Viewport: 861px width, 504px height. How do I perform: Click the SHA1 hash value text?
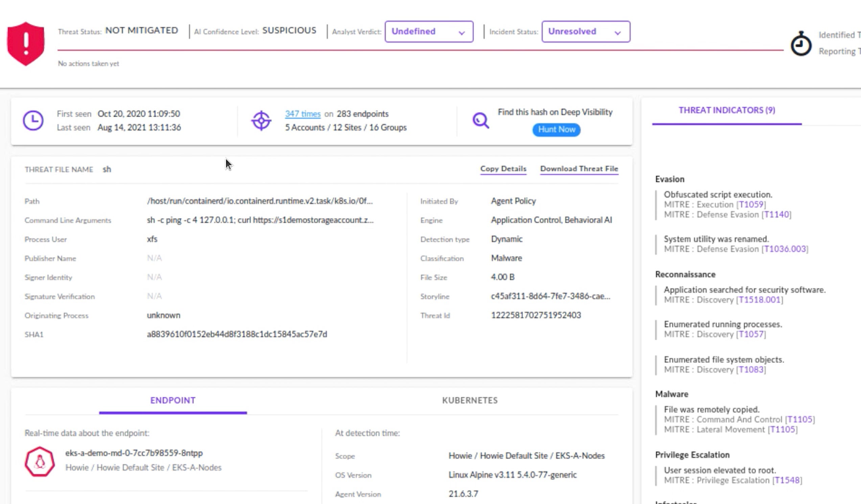coord(237,334)
